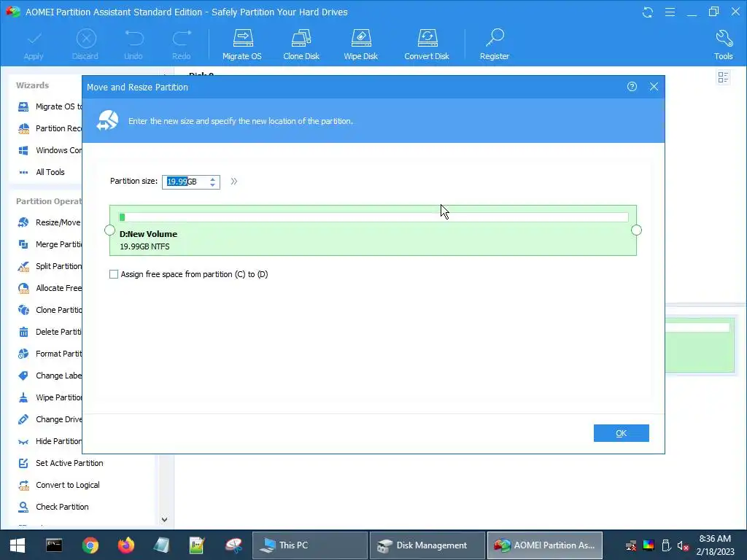Open Firefox from the taskbar
The height and width of the screenshot is (560, 747).
126,545
